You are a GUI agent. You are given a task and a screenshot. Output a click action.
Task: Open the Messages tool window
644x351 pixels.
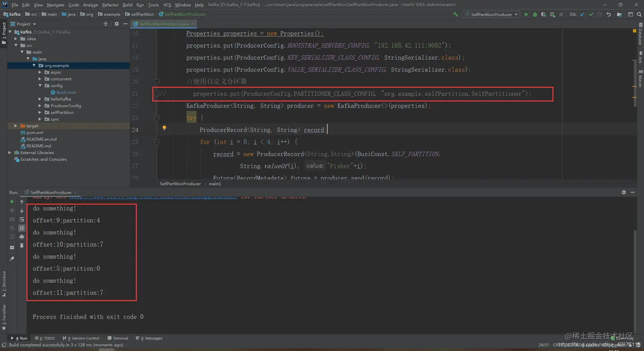pyautogui.click(x=149, y=338)
